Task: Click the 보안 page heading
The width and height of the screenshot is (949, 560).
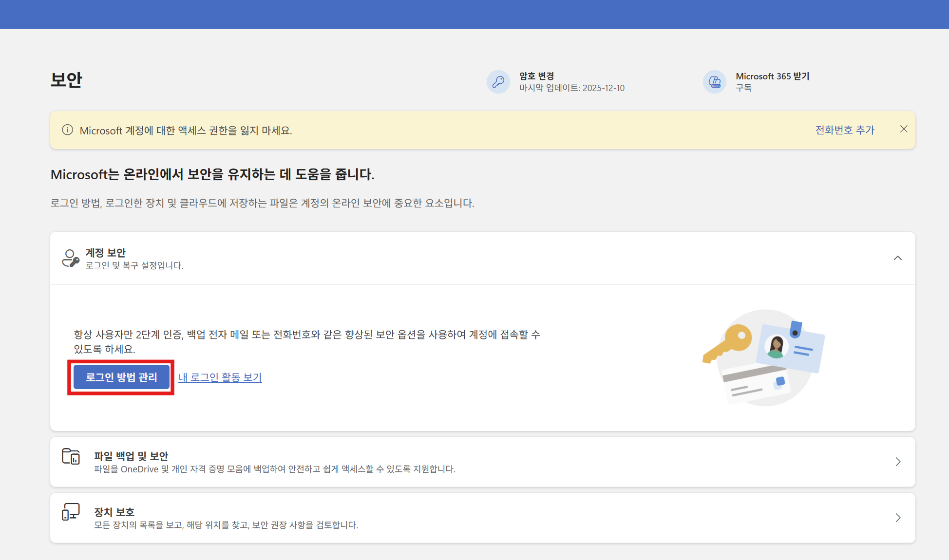Action: coord(67,80)
